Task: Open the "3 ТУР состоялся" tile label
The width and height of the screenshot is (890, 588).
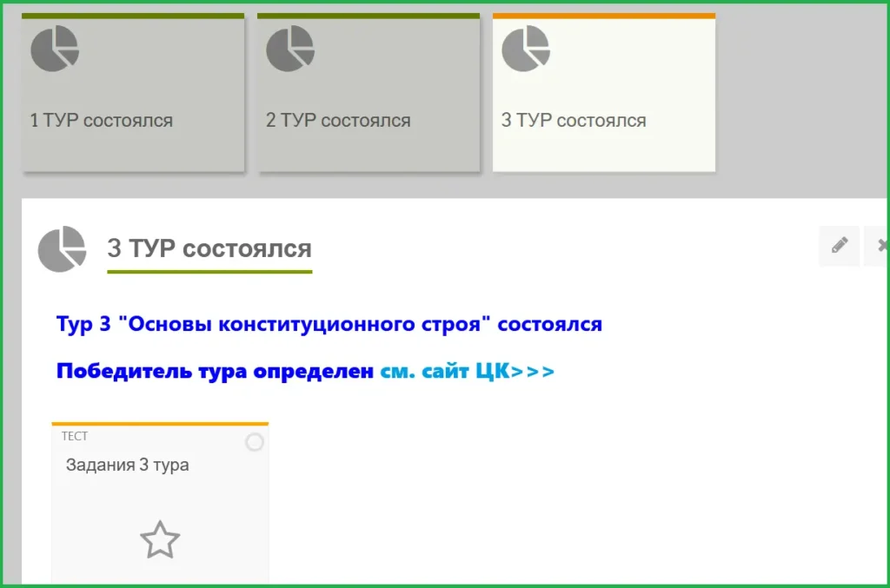Action: 574,121
